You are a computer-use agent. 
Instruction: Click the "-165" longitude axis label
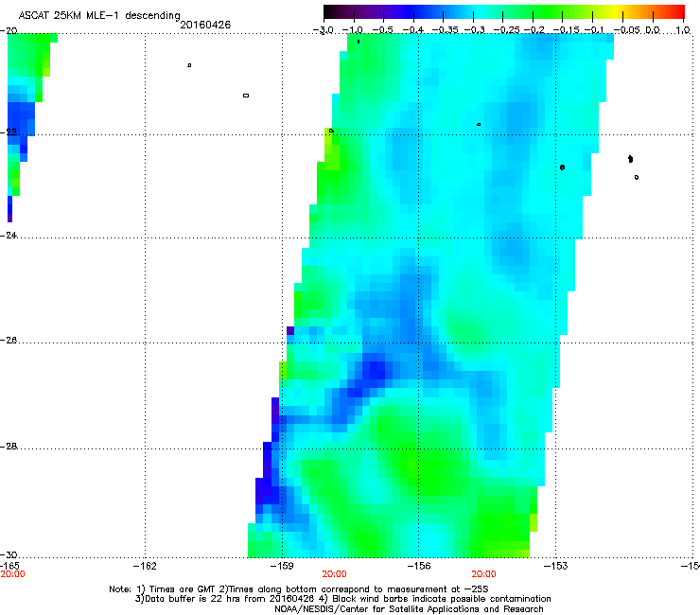point(9,566)
